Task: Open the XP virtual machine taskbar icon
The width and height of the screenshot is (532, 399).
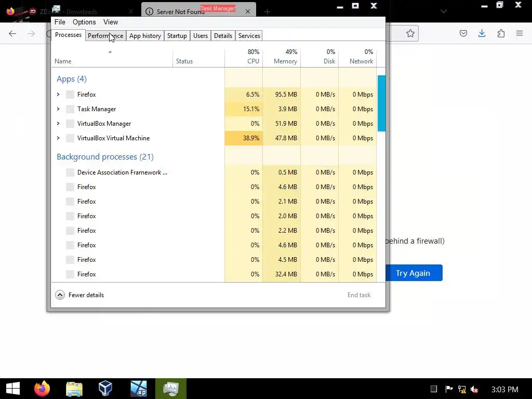Action: [x=139, y=389]
